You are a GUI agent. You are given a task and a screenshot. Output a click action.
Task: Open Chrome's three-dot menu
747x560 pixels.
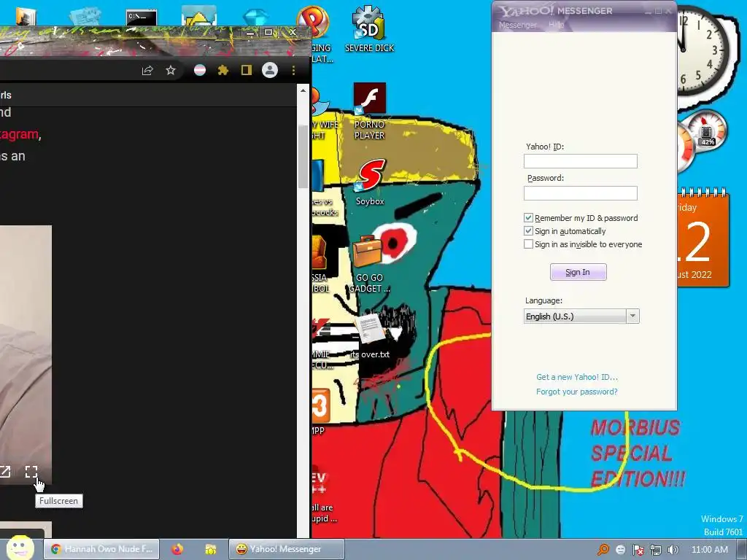click(x=293, y=71)
